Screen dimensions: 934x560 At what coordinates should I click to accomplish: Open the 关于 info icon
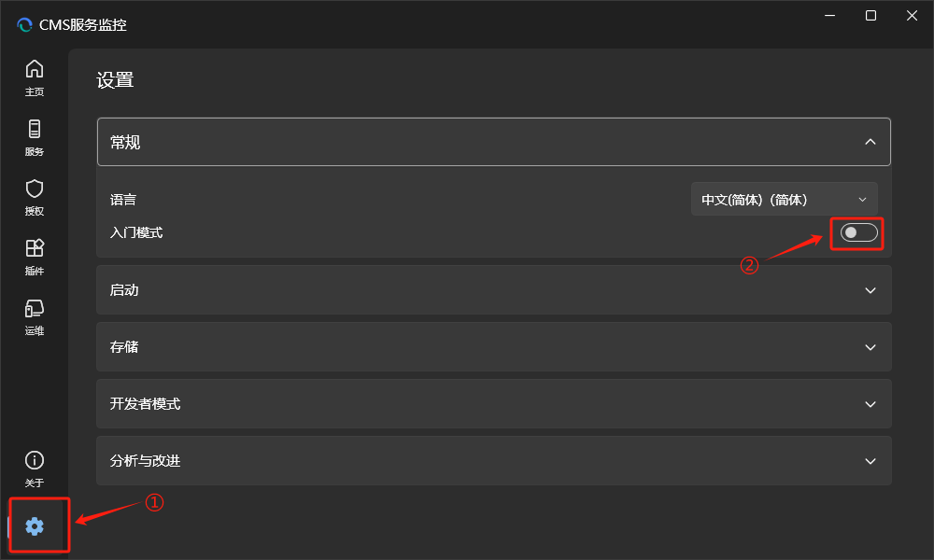click(x=35, y=460)
